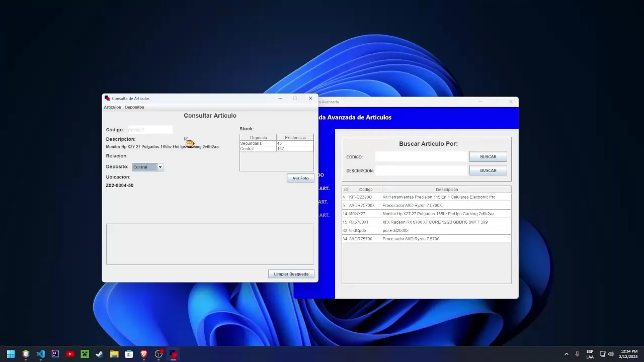Open the Articulos menu
This screenshot has width=644, height=362.
coord(112,107)
